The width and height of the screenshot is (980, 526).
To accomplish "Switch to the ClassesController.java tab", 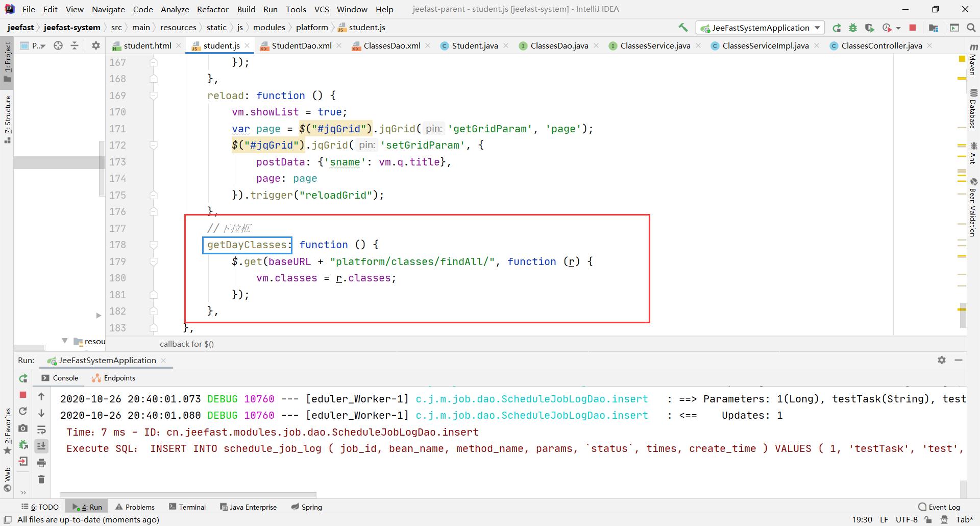I will pyautogui.click(x=881, y=45).
